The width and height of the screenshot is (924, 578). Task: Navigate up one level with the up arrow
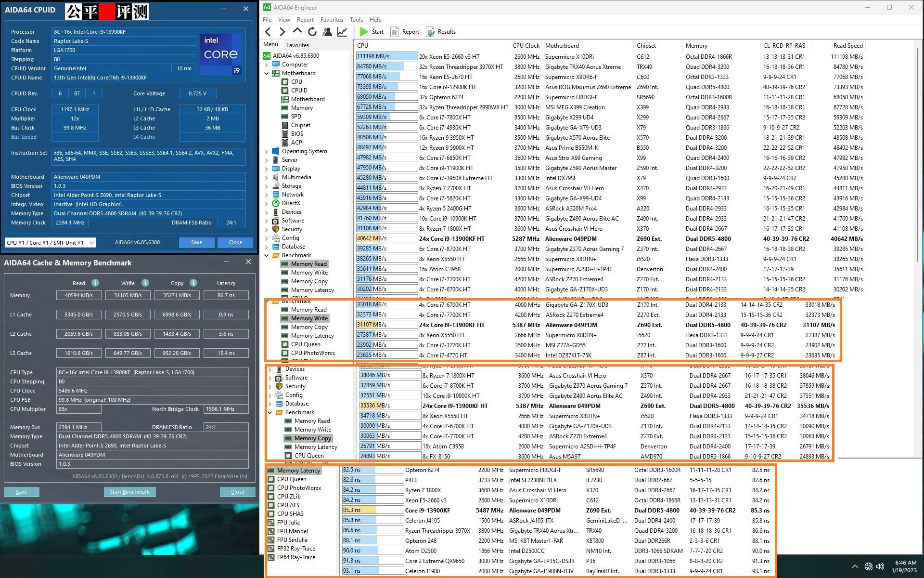297,32
